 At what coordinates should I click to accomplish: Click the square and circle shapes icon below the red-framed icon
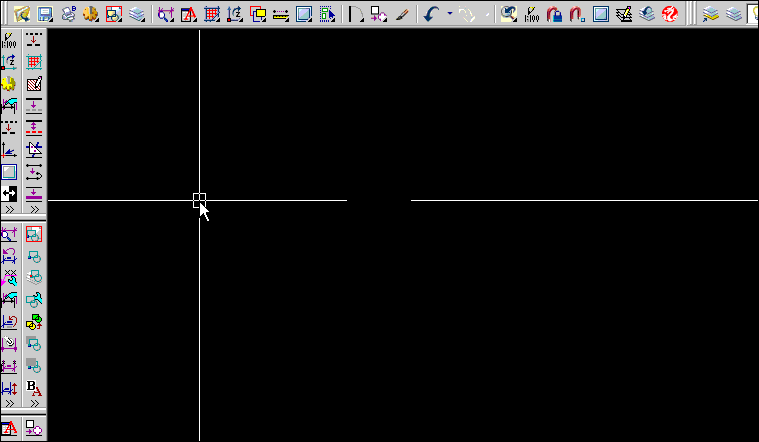34,256
